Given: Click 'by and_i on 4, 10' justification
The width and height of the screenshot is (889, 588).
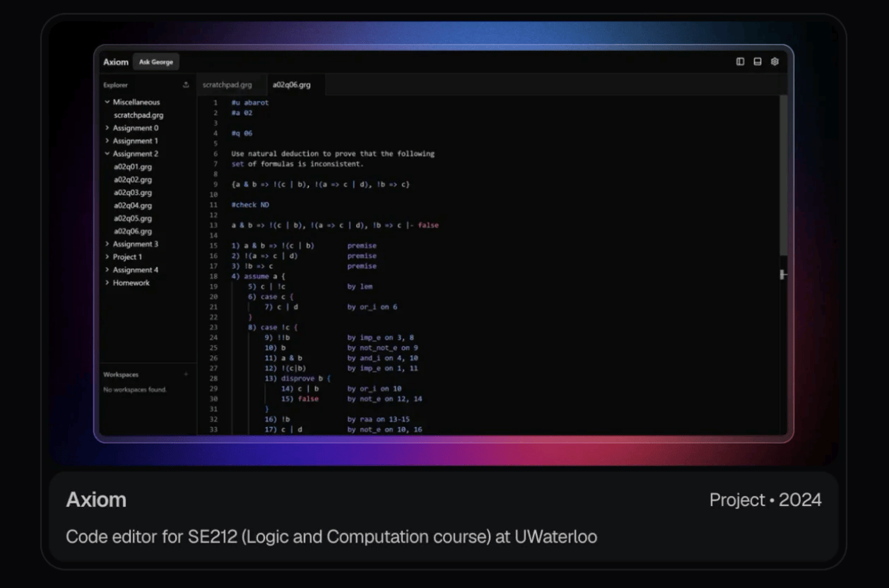Looking at the screenshot, I should point(382,358).
